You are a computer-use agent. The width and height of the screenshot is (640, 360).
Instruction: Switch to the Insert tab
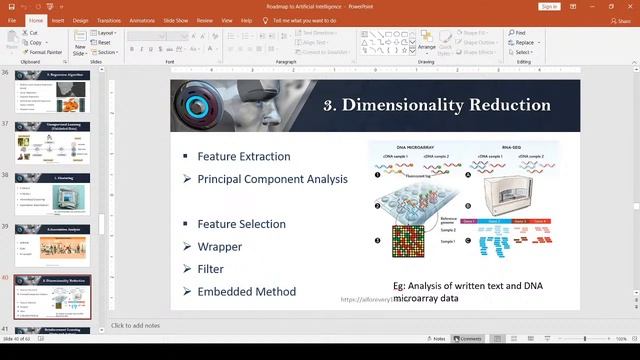(58, 20)
